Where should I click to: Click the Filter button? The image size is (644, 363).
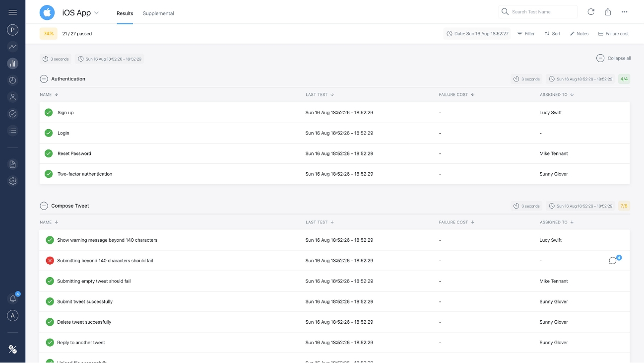point(526,34)
